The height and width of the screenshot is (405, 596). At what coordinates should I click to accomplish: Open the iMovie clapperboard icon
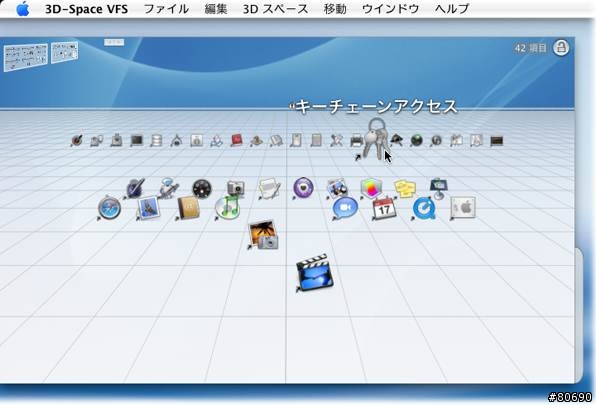[x=315, y=273]
